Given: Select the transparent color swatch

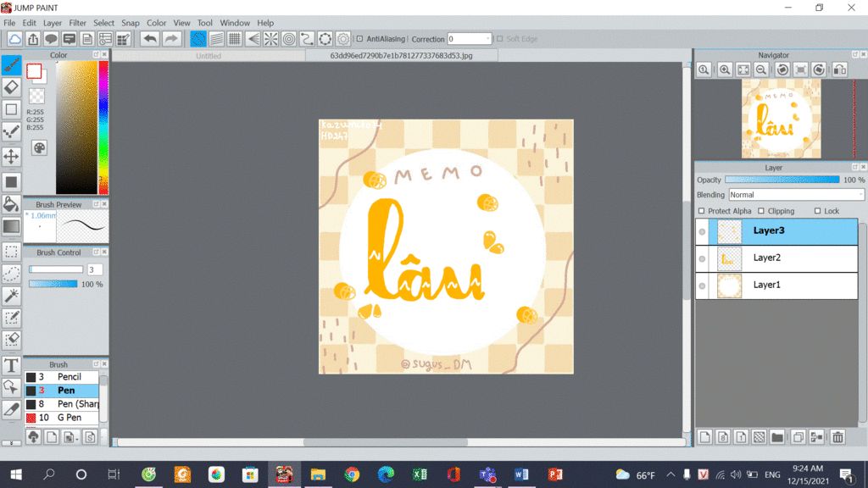Looking at the screenshot, I should pyautogui.click(x=36, y=97).
